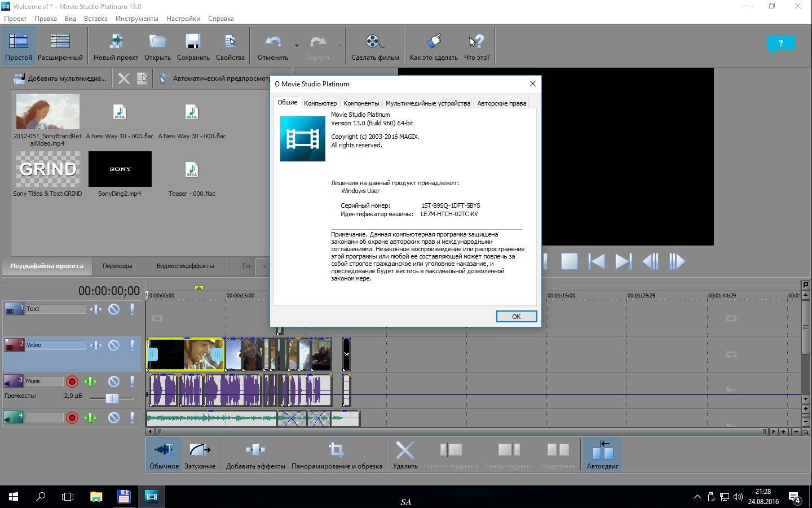Image resolution: width=812 pixels, height=508 pixels.
Task: Mute the Video track
Action: (114, 345)
